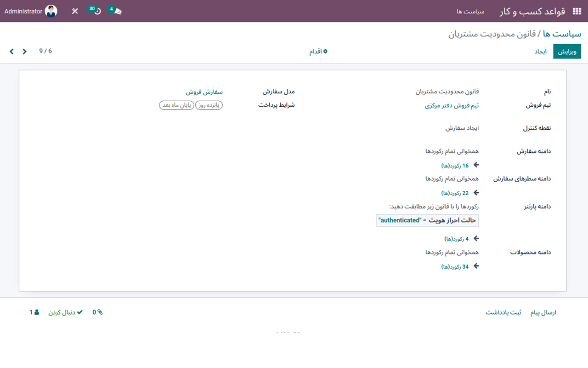Open the apps menu grid icon
Viewport: 588px width, 368px height.
[x=577, y=10]
